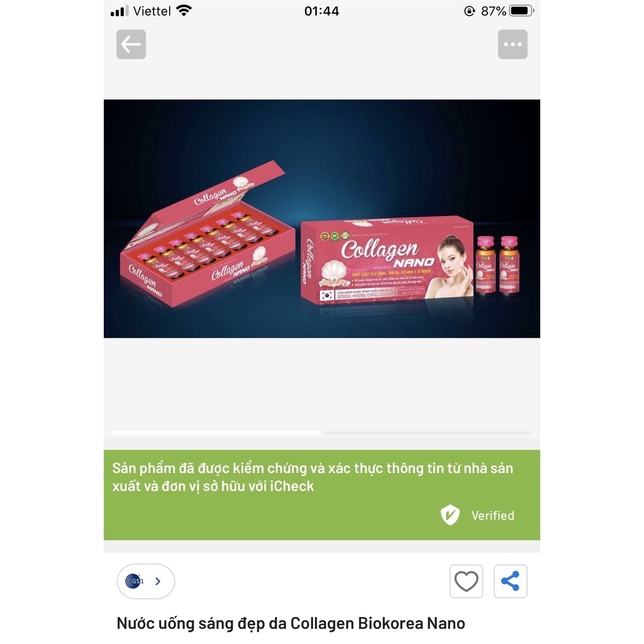Image resolution: width=644 pixels, height=644 pixels.
Task: Tap the green iCheck verification banner
Action: [x=322, y=495]
